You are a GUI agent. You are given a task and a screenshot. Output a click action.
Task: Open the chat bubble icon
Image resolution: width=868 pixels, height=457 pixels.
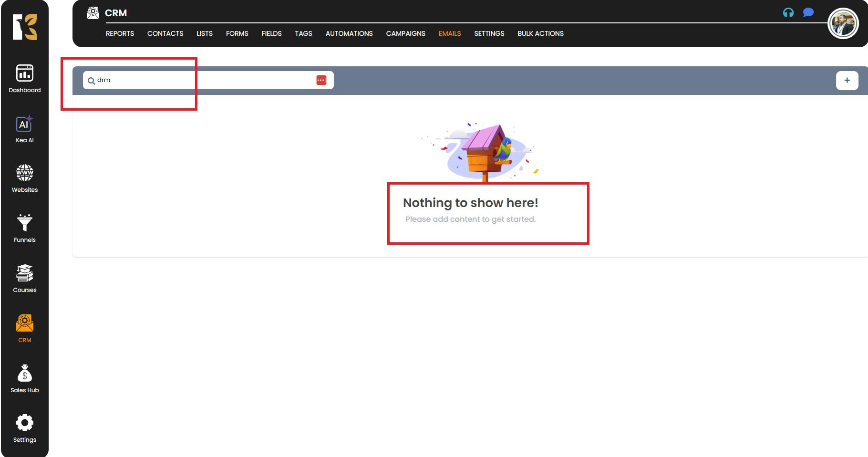pyautogui.click(x=808, y=12)
